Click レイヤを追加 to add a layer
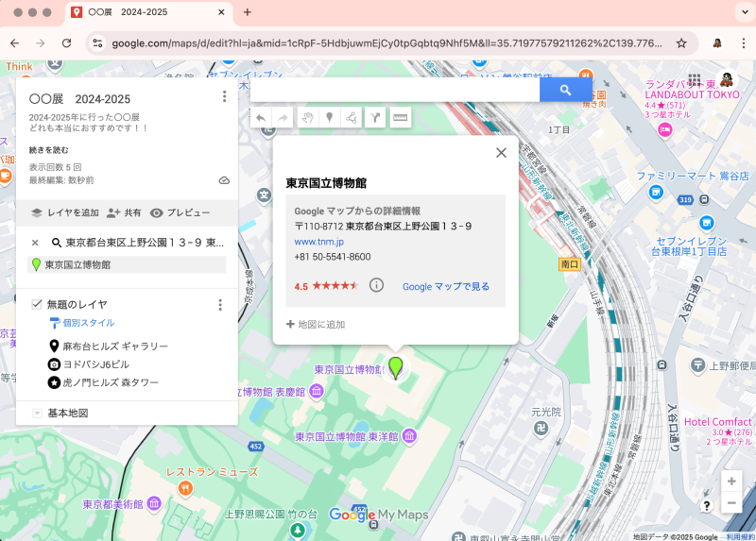 64,212
